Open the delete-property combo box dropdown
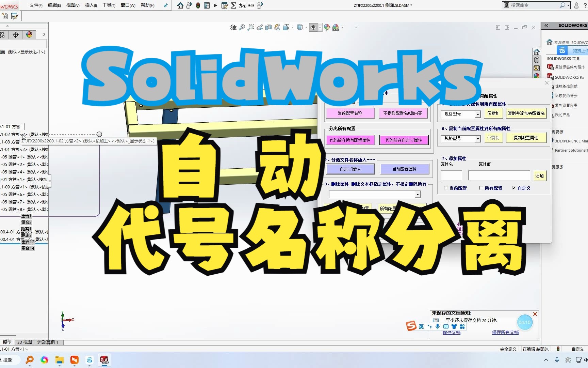 [x=418, y=195]
